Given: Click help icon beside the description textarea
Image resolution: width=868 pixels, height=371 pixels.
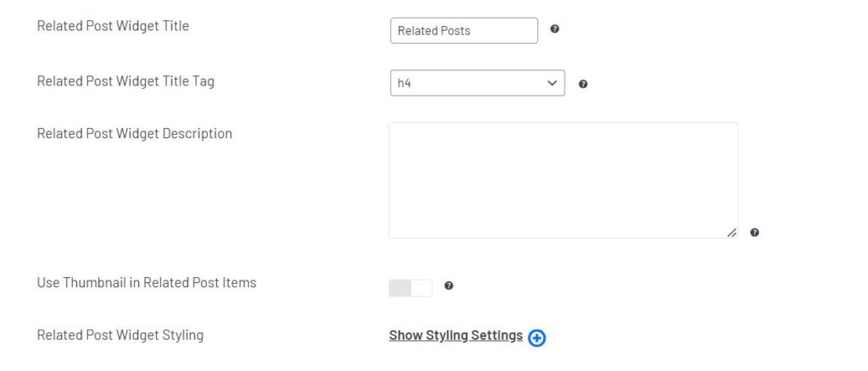Looking at the screenshot, I should tap(754, 232).
